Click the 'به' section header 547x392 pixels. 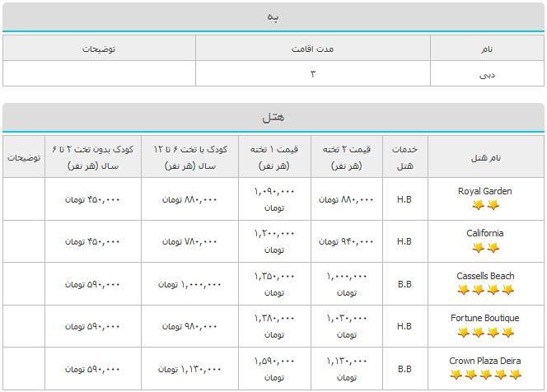tap(273, 16)
